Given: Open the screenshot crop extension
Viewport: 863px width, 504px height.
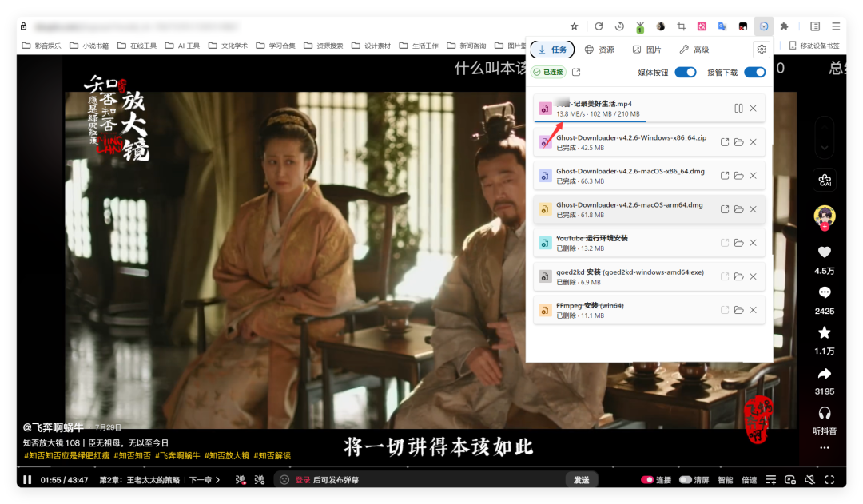Looking at the screenshot, I should (x=682, y=26).
